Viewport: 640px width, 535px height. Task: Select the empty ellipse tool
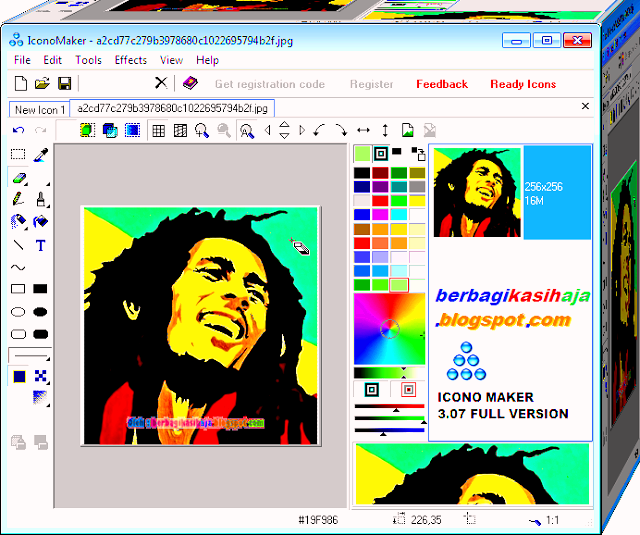[x=18, y=312]
